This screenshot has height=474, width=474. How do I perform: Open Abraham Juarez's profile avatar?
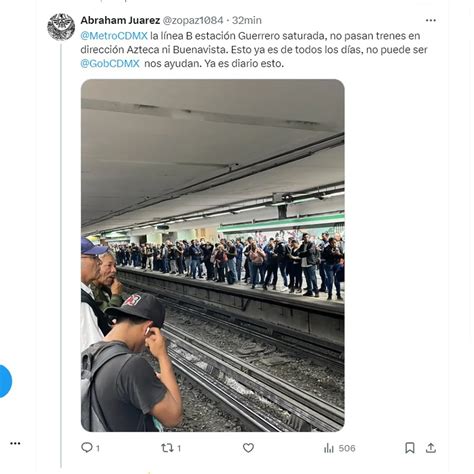click(61, 27)
